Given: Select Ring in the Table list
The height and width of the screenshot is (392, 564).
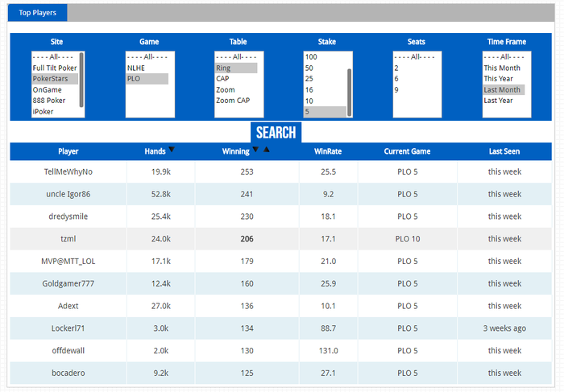Looking at the screenshot, I should (236, 68).
